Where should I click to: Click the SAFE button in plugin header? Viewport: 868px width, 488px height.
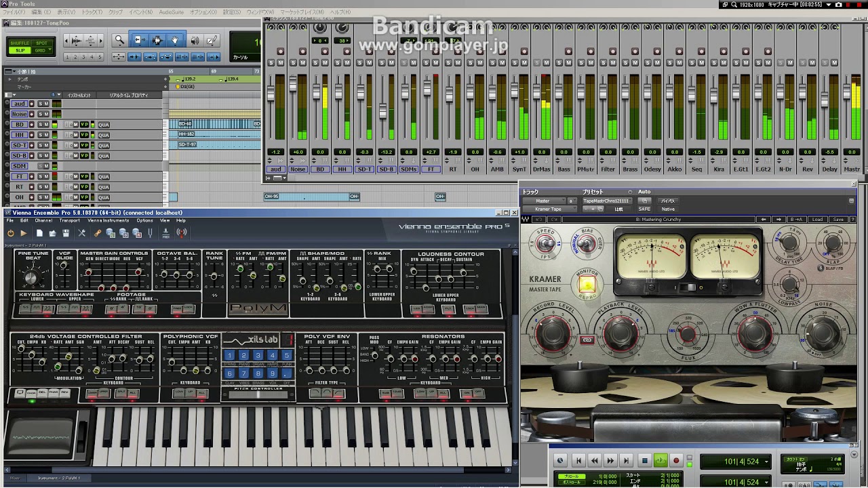pyautogui.click(x=645, y=209)
